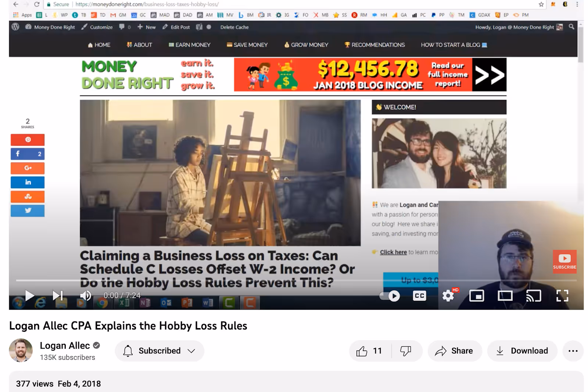Seek along the video progress bar

(x=296, y=281)
